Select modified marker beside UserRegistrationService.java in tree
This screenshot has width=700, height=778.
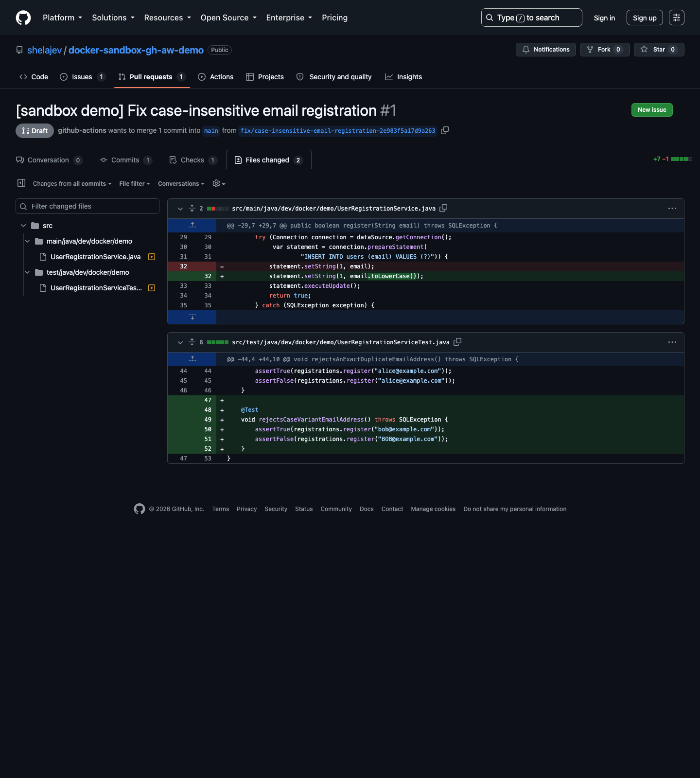click(152, 257)
